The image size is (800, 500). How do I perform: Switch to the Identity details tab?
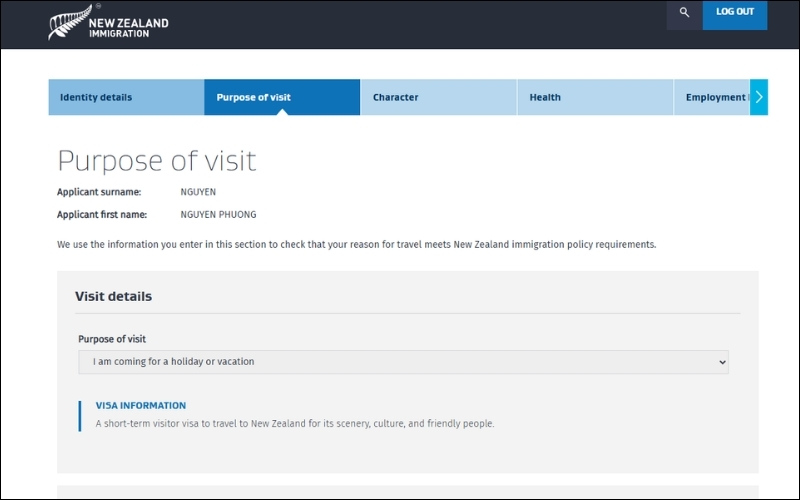pyautogui.click(x=126, y=98)
